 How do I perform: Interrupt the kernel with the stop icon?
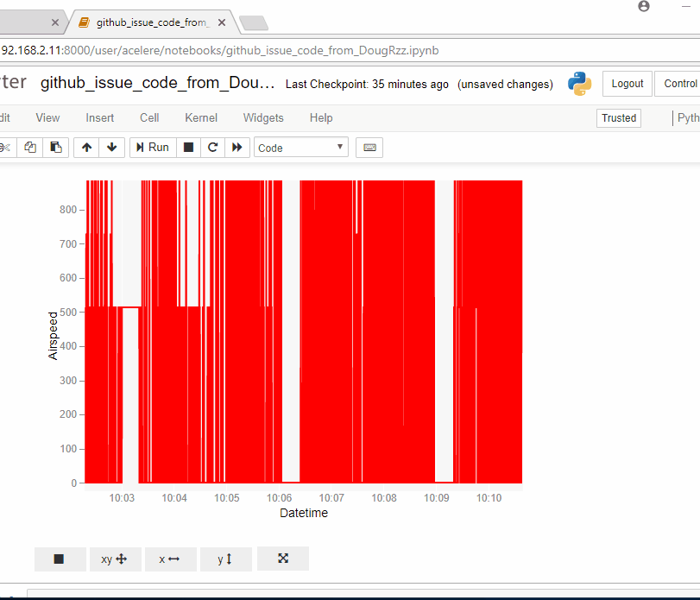[188, 147]
